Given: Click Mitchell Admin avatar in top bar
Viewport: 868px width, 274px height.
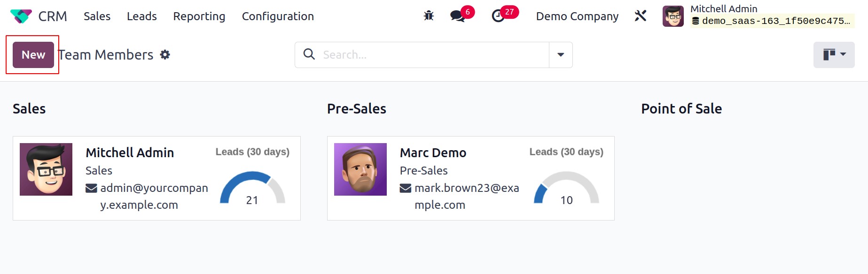Looking at the screenshot, I should [673, 16].
